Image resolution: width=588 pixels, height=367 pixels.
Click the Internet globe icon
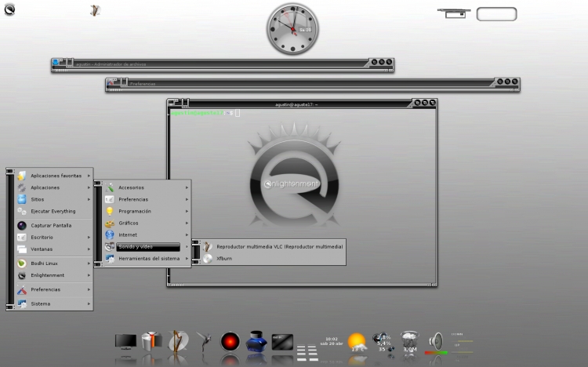pos(110,235)
